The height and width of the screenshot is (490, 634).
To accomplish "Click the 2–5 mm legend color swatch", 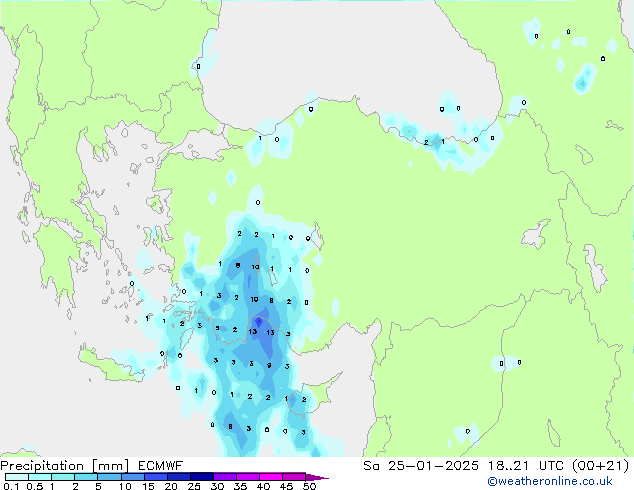I will tap(87, 477).
